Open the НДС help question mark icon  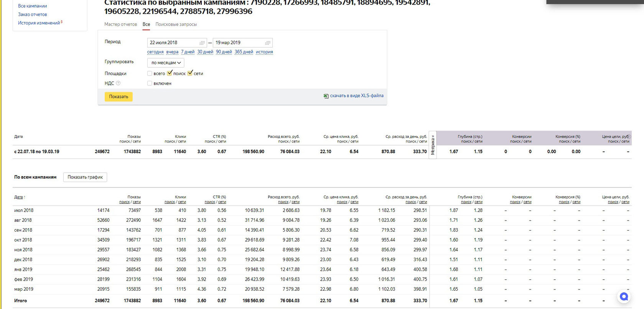click(118, 83)
